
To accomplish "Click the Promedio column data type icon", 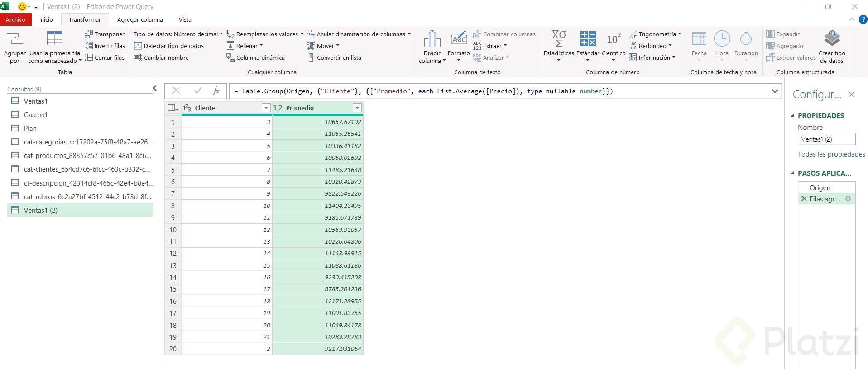I will tap(278, 108).
